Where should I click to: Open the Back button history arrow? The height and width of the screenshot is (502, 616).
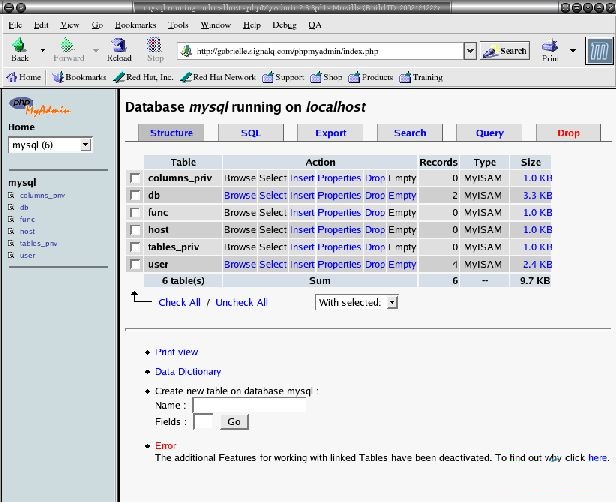[43, 50]
